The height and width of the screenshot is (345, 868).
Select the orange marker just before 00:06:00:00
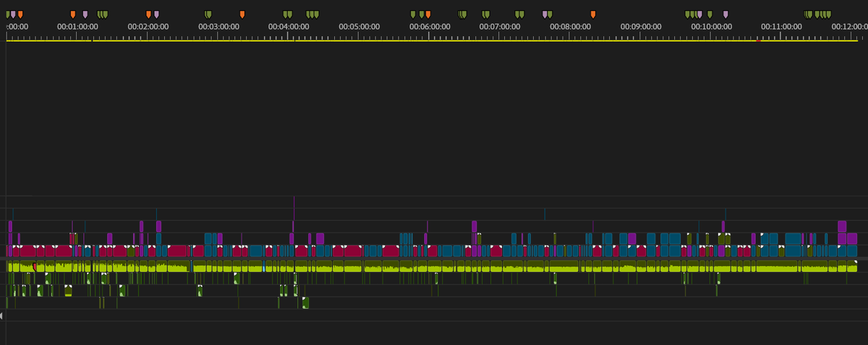428,14
